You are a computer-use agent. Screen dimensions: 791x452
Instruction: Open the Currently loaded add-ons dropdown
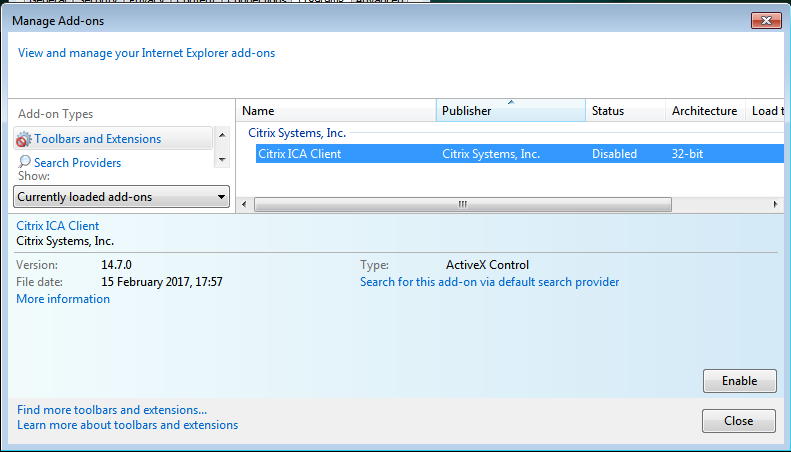tap(121, 197)
